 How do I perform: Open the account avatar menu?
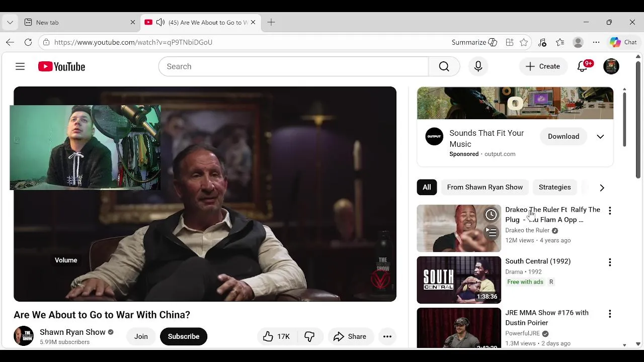pyautogui.click(x=611, y=66)
